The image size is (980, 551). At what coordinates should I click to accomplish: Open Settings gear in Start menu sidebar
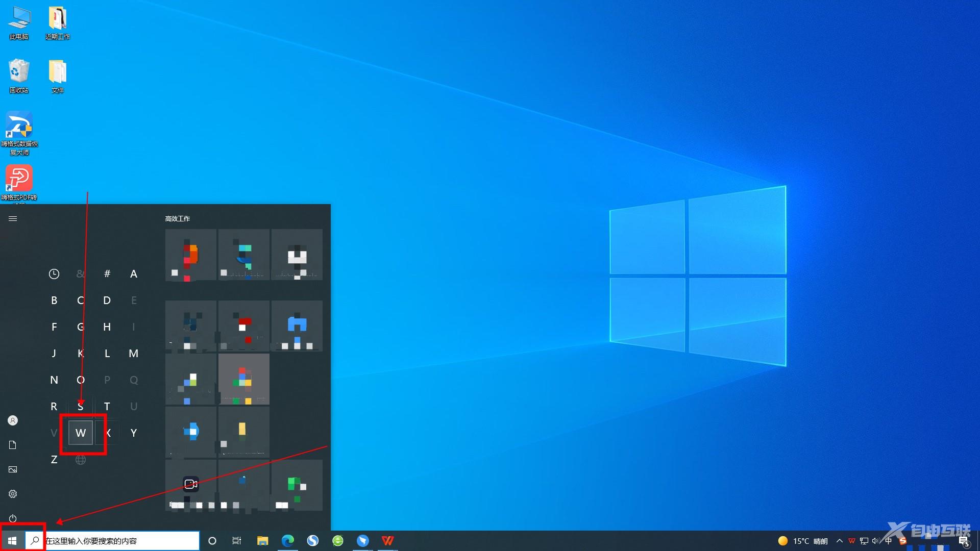click(13, 494)
